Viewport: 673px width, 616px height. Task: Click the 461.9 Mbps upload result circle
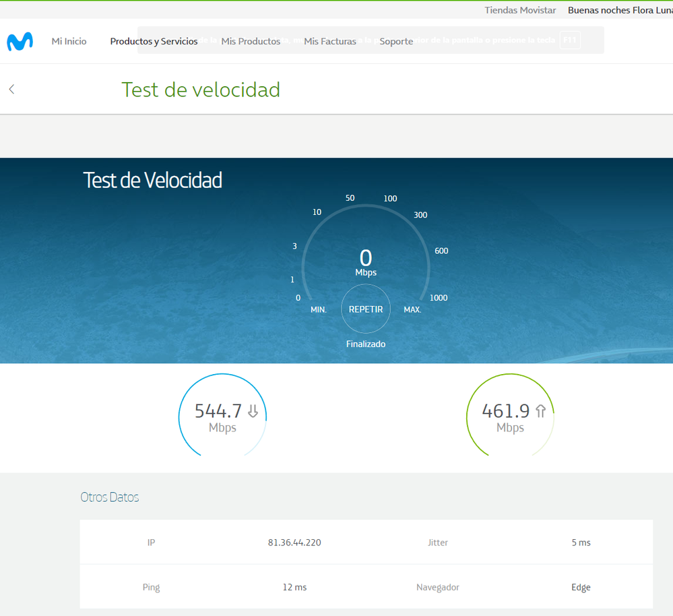[x=510, y=418]
